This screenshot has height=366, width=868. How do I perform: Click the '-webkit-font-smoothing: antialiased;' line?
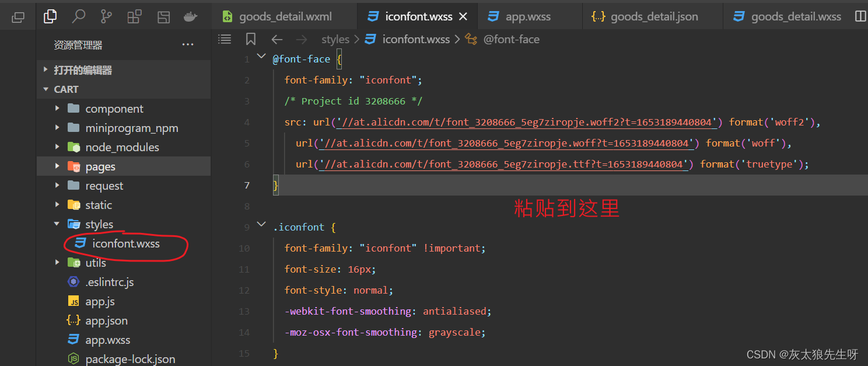coord(388,311)
